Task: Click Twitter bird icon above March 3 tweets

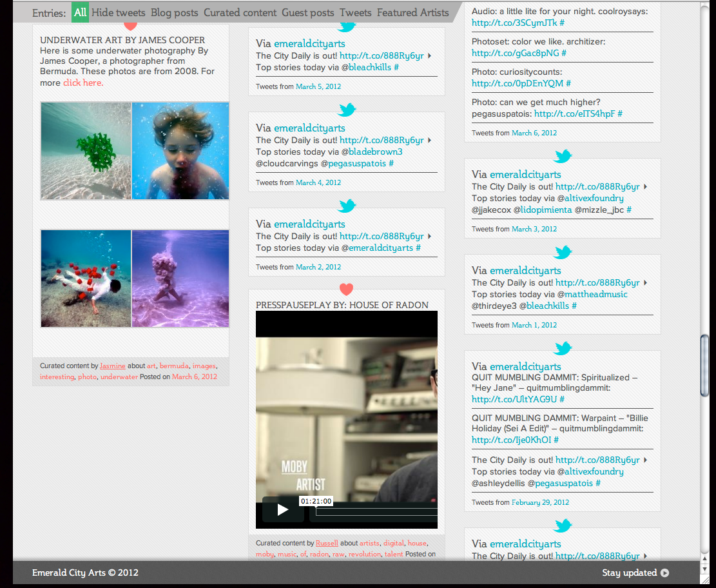Action: click(x=563, y=156)
